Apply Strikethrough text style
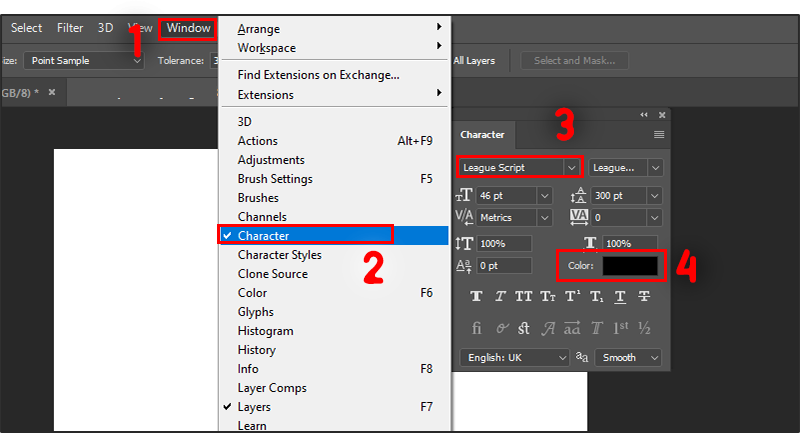Screen dimensions: 800x433 pyautogui.click(x=644, y=296)
